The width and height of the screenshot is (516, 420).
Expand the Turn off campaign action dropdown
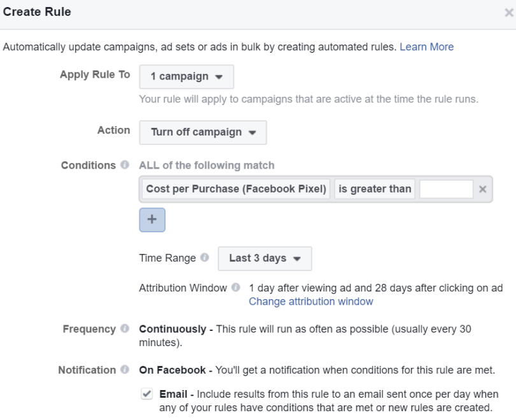(x=203, y=132)
